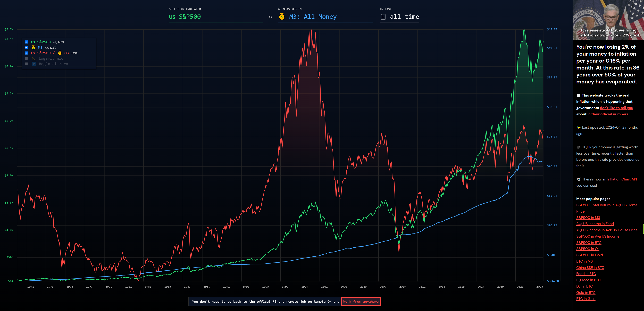The height and width of the screenshot is (311, 644).
Task: Open the Big Mac in BTC link
Action: click(588, 280)
